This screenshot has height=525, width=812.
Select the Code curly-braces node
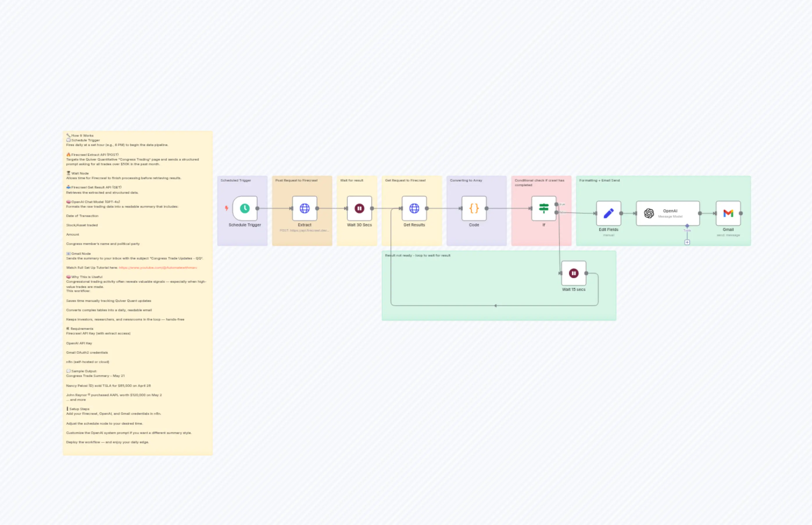click(474, 208)
